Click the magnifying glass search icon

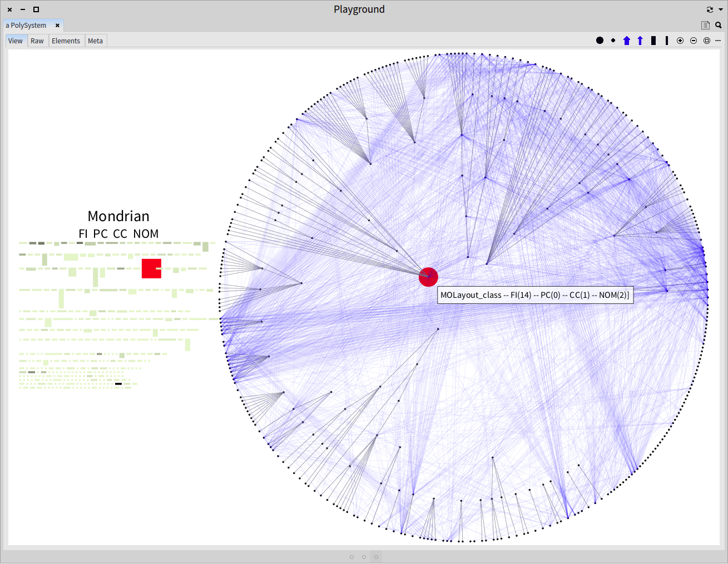tap(719, 25)
